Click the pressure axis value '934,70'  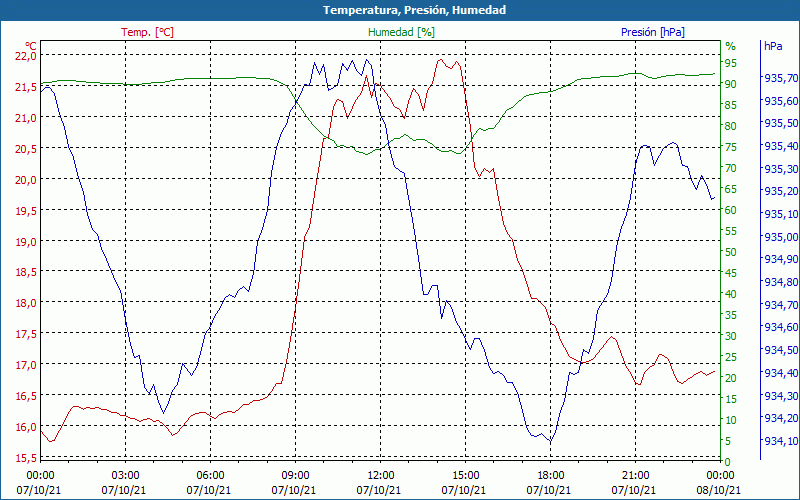tap(781, 305)
